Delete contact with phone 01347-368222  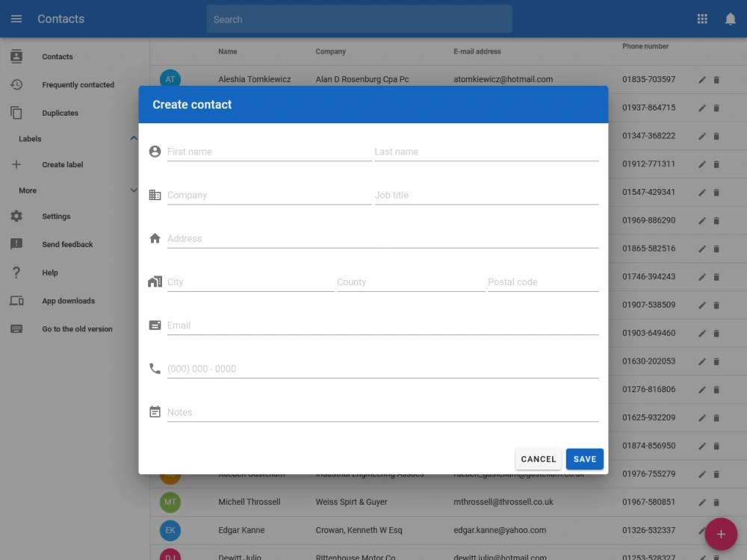pyautogui.click(x=716, y=136)
